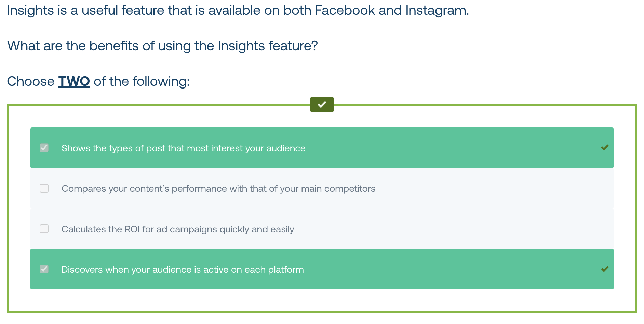Image resolution: width=644 pixels, height=324 pixels.
Task: Click the words 'of the following:'
Action: (x=142, y=81)
